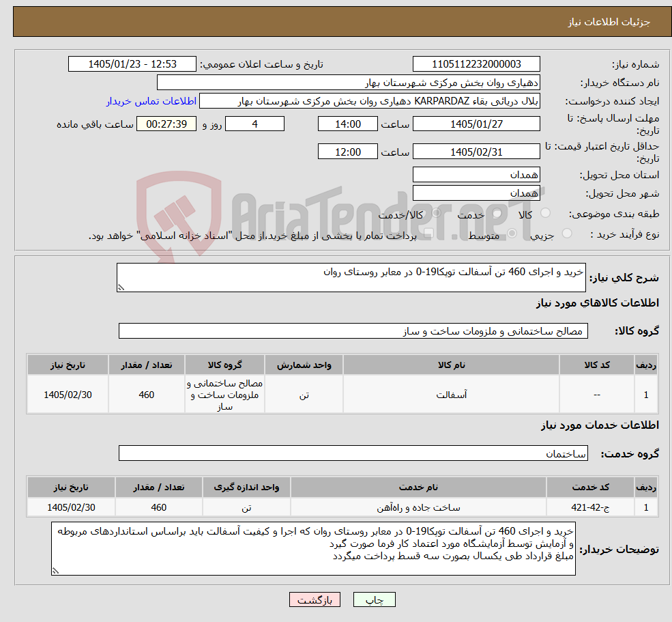The width and height of the screenshot is (672, 622).
Task: Click the نام خدمت column header
Action: click(x=418, y=487)
